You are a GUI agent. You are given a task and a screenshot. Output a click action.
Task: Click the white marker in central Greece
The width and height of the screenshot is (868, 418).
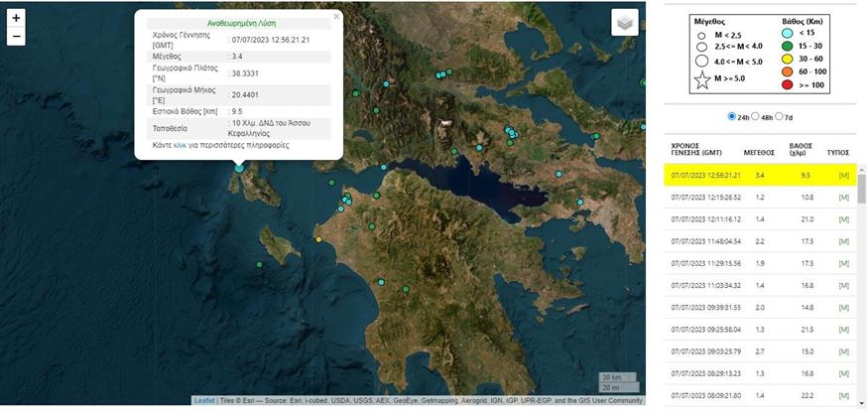click(x=445, y=122)
